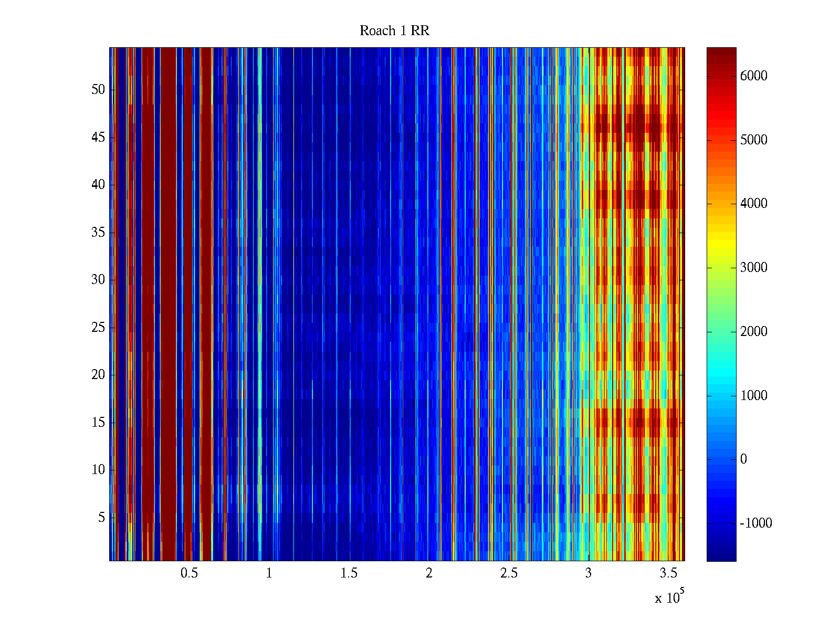The height and width of the screenshot is (630, 840).
Task: Pick the dark red top of the colorbar
Action: tap(721, 52)
